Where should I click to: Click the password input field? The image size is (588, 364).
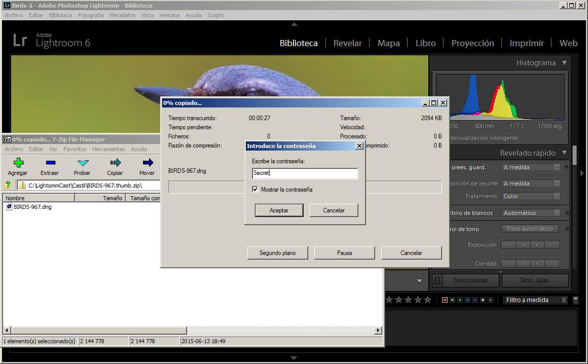tap(305, 173)
